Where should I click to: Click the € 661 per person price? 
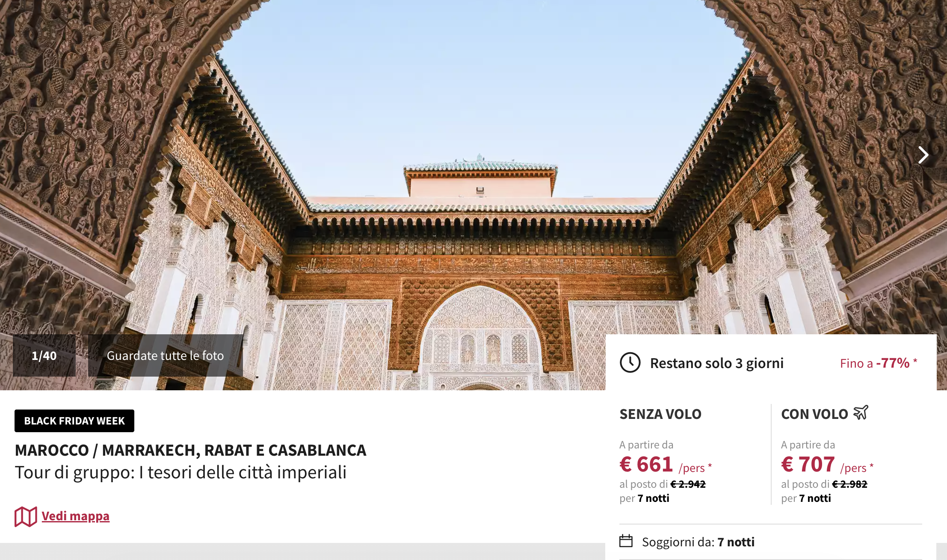[666, 465]
